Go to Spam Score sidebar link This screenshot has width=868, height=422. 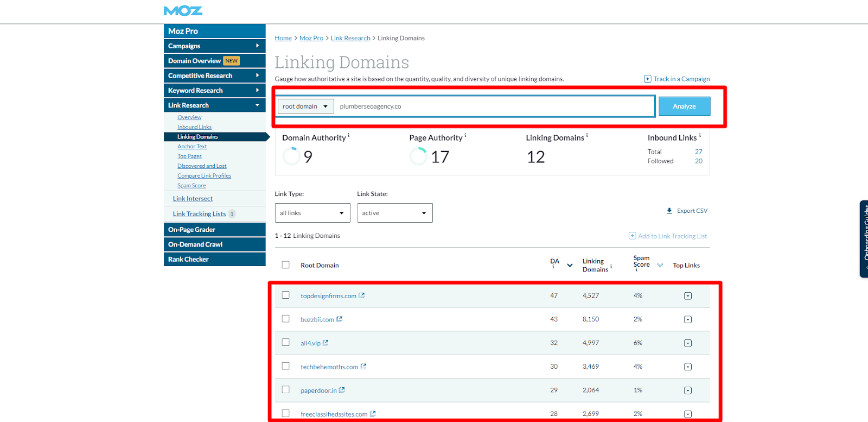[x=192, y=186]
